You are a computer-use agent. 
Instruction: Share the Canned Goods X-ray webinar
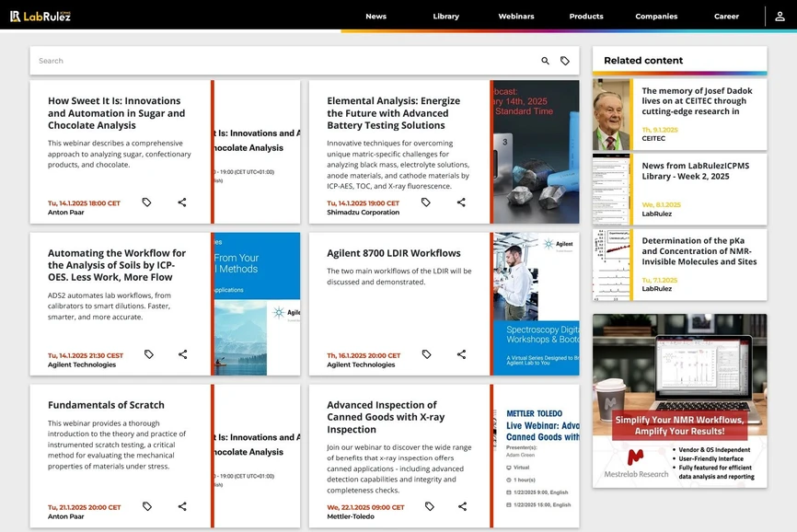(462, 506)
